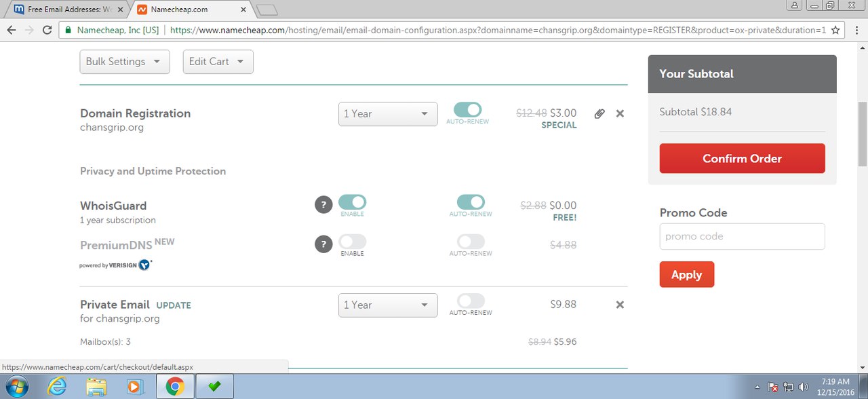The width and height of the screenshot is (868, 399).
Task: Open the Chrome menu (three dots)
Action: coord(857,30)
